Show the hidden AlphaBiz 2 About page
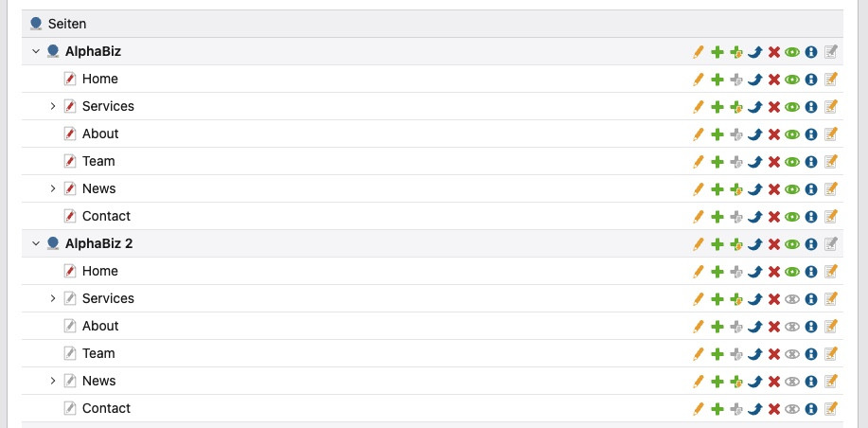The height and width of the screenshot is (428, 868). pyautogui.click(x=792, y=327)
